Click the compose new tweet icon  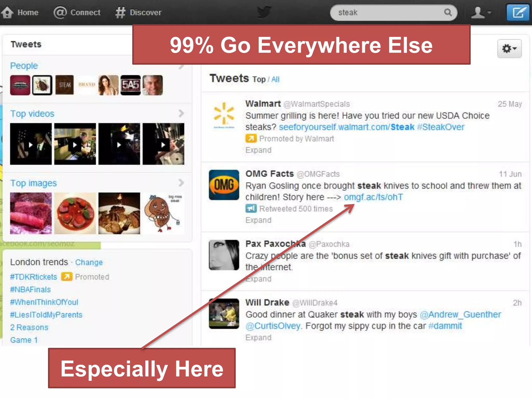[518, 12]
